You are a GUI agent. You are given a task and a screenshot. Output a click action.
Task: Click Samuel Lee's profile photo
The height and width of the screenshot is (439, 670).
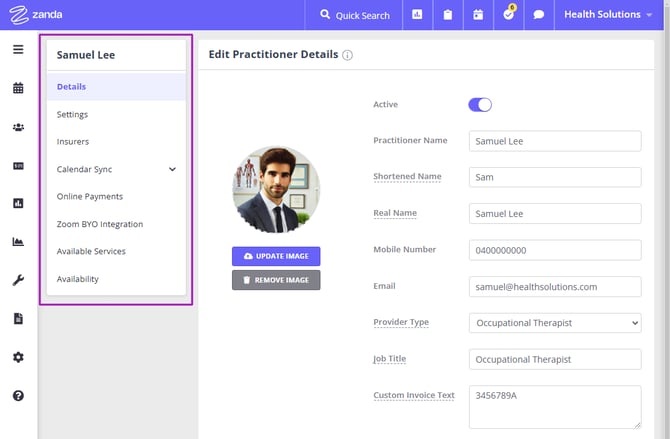(276, 190)
